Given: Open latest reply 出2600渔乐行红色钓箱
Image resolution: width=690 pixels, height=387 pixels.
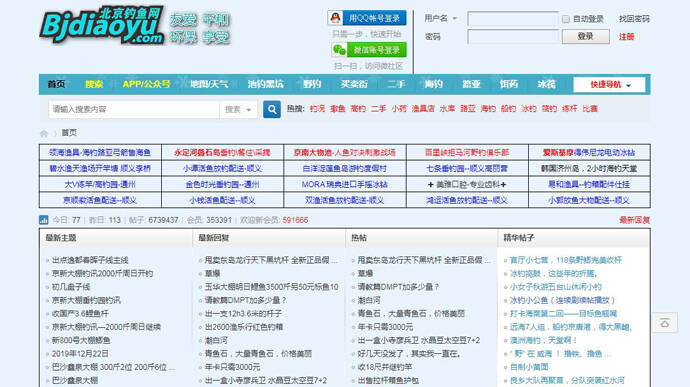Looking at the screenshot, I should pos(244,327).
